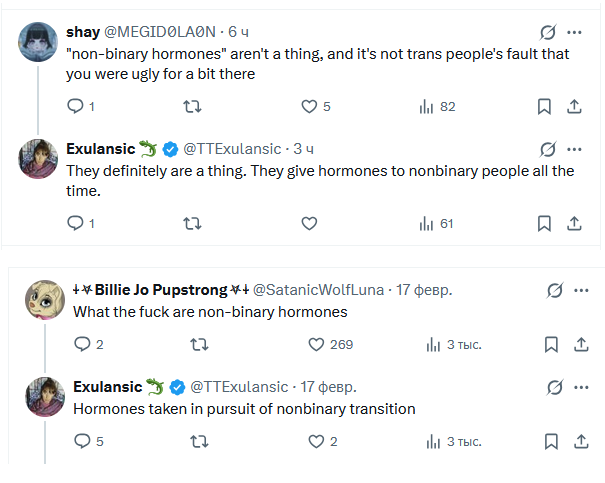Expand more menu on Exulansic's nonbinary transition reply
605x483 pixels.
tap(582, 387)
